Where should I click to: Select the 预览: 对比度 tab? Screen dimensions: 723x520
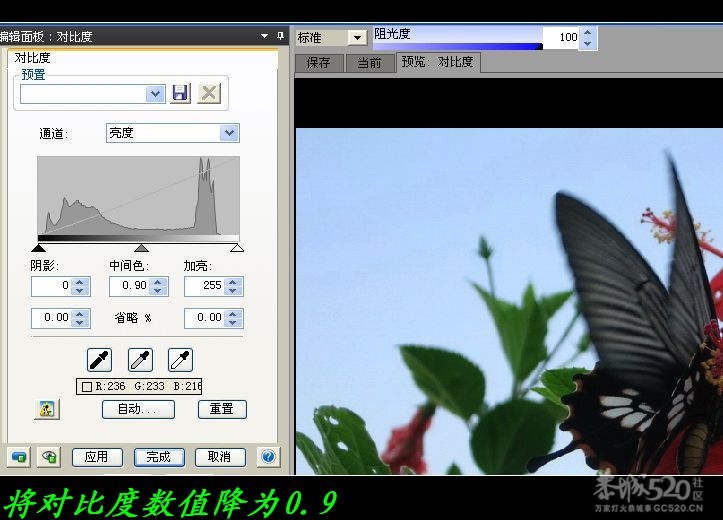click(438, 62)
